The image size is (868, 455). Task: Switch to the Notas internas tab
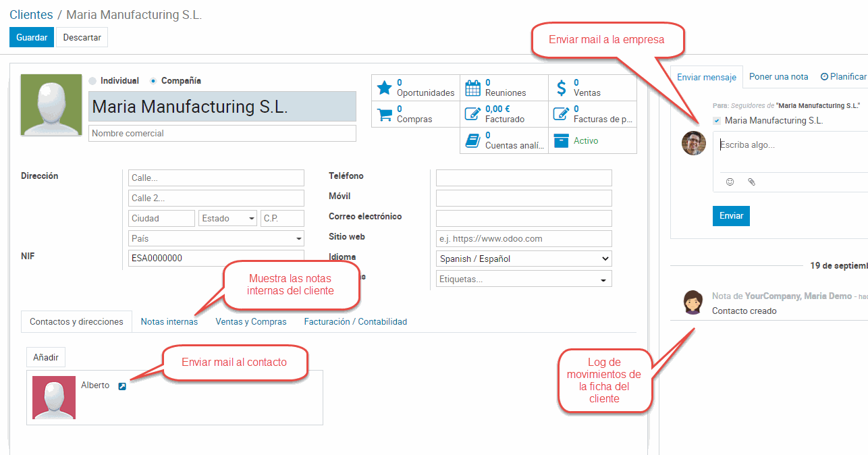click(169, 322)
